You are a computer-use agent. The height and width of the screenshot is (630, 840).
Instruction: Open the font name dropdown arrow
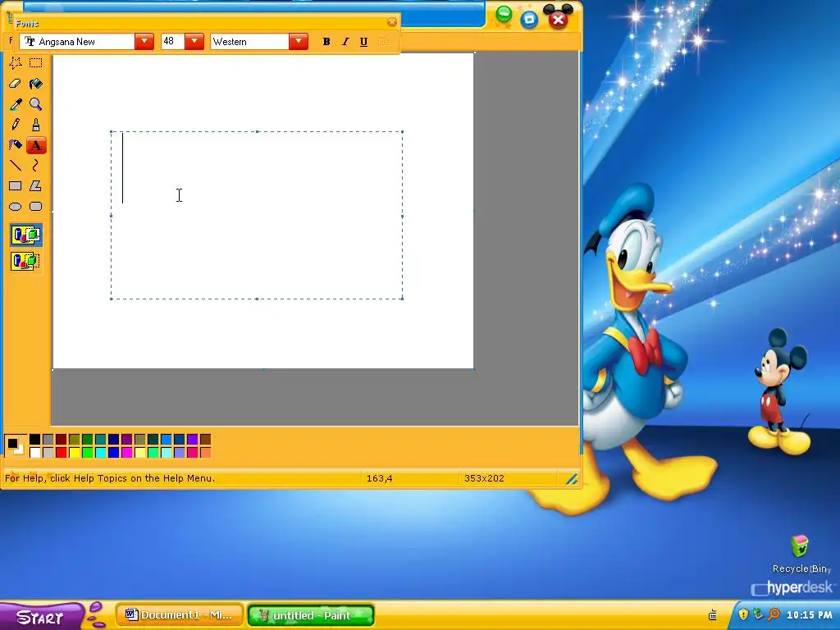[x=144, y=42]
